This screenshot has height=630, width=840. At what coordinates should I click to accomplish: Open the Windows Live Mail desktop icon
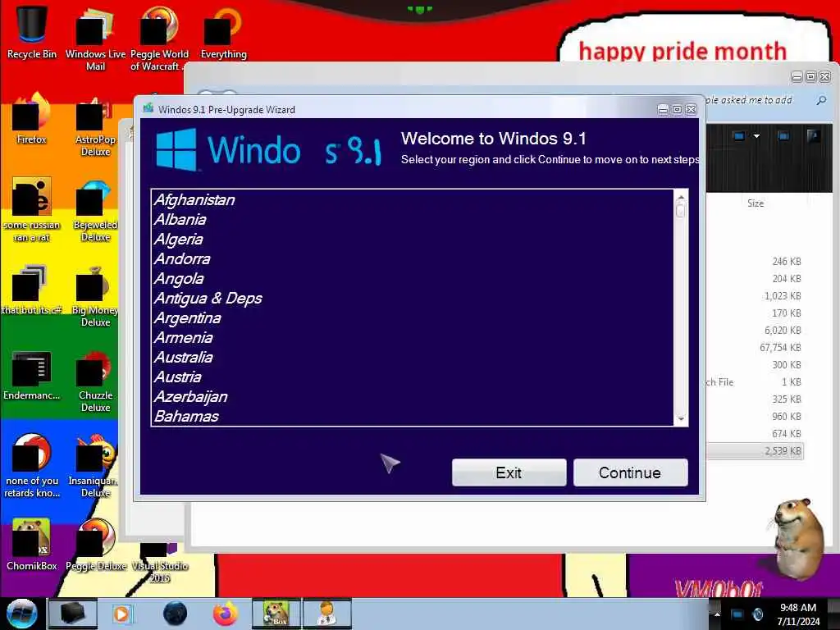(x=95, y=38)
